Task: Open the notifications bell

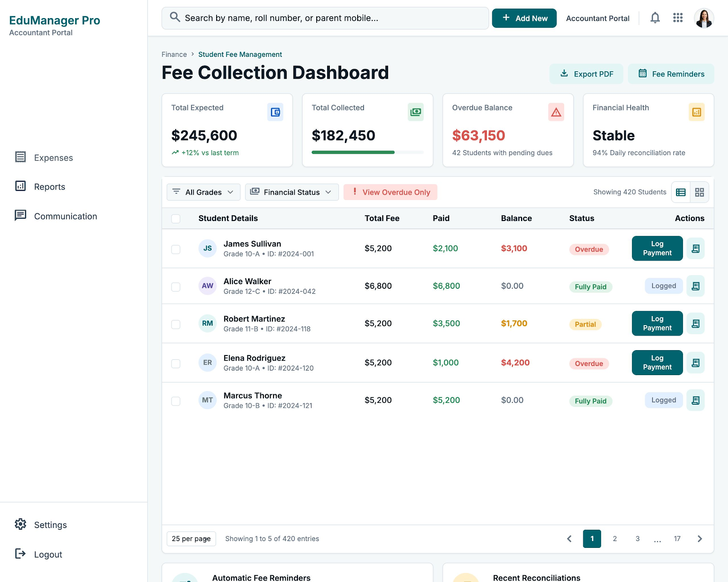Action: click(x=655, y=18)
